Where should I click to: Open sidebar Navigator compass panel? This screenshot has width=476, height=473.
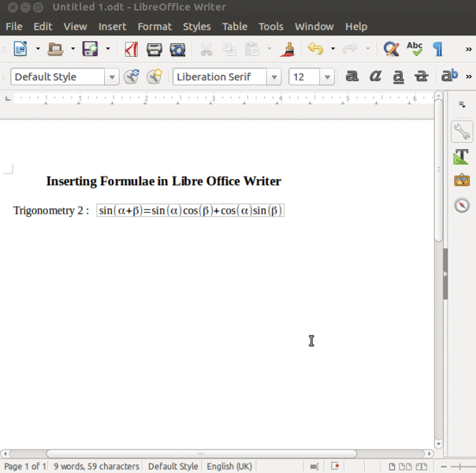tap(462, 205)
